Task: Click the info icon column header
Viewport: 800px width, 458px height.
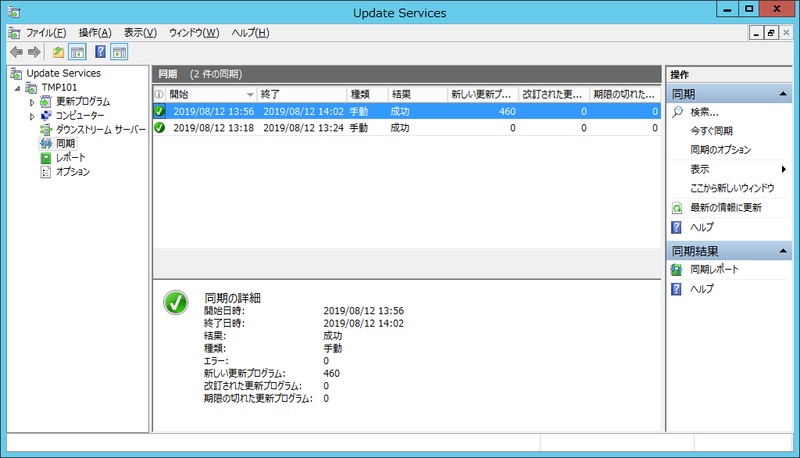Action: [159, 94]
